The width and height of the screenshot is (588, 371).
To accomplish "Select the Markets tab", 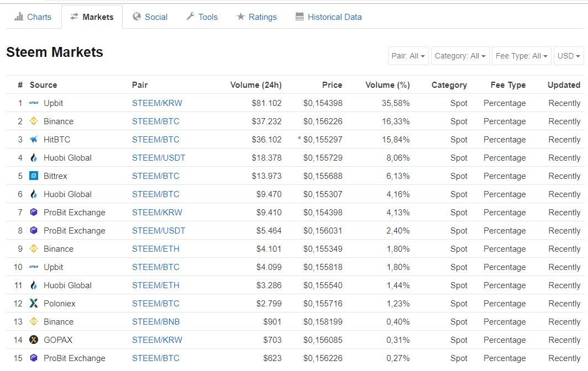I will coord(92,17).
